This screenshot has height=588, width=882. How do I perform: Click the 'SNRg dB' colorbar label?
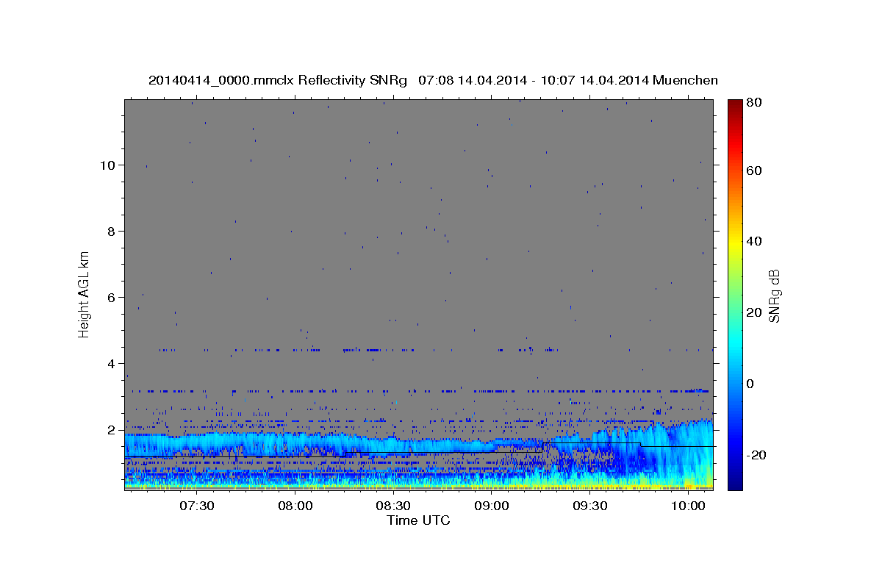tap(775, 295)
